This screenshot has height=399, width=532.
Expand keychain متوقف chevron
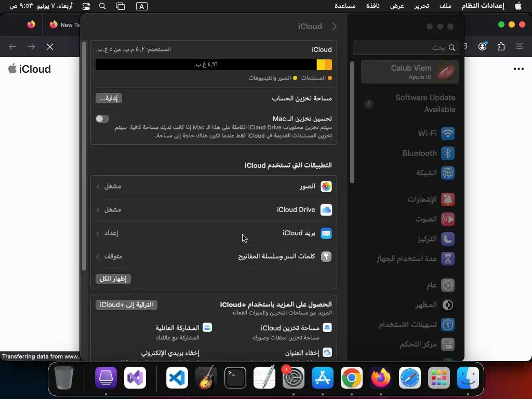(98, 257)
